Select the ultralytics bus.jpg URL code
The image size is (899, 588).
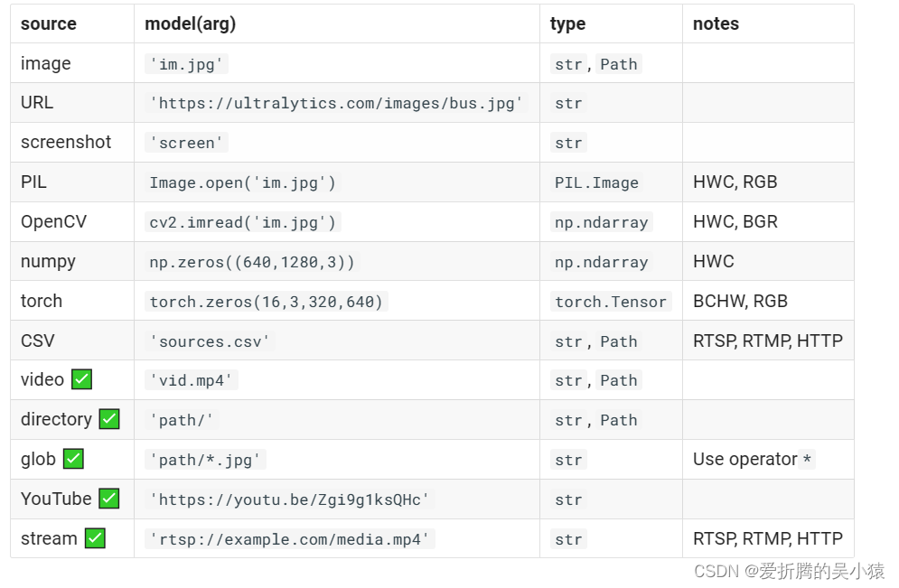point(336,103)
